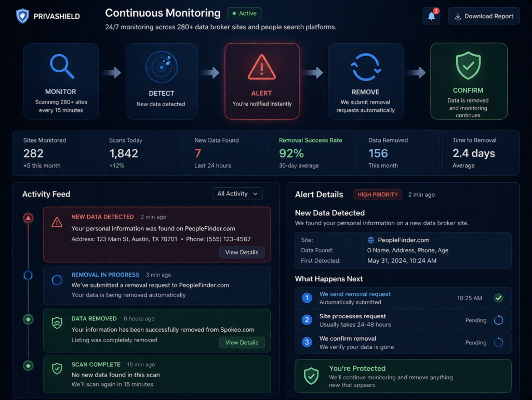Open the notification bell with badge
Image resolution: width=532 pixels, height=400 pixels.
pos(431,16)
